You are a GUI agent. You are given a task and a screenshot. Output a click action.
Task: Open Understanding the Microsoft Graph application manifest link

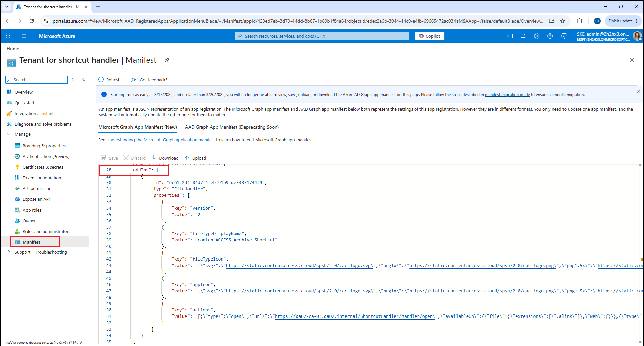160,140
